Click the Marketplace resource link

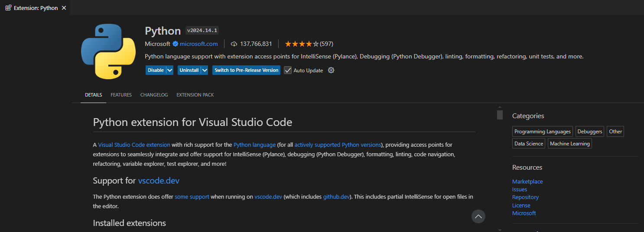pos(527,181)
